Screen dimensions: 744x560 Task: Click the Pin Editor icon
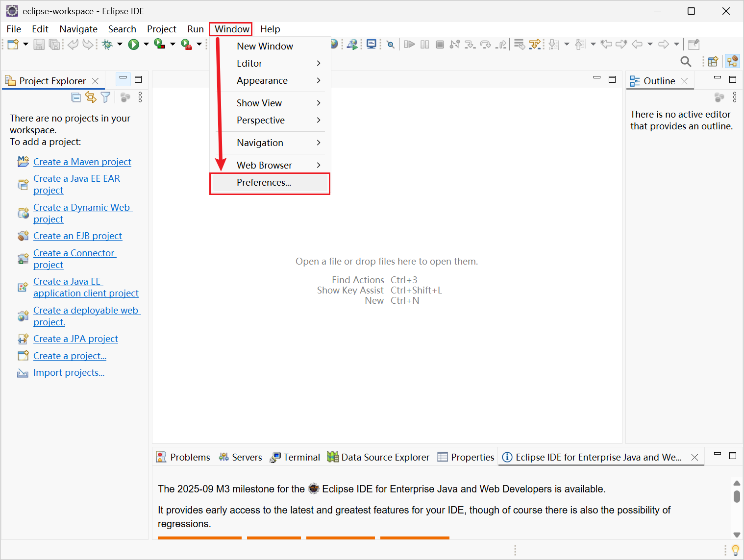point(694,45)
